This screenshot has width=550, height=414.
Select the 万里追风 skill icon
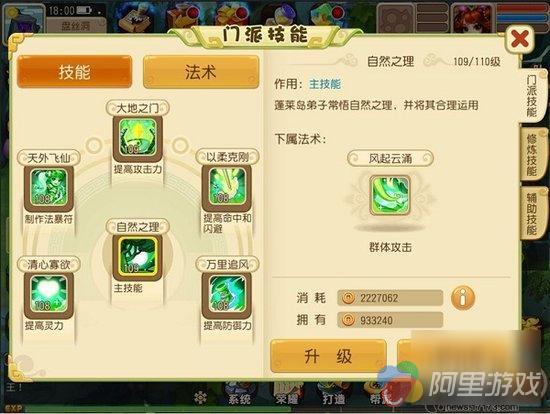(x=227, y=293)
